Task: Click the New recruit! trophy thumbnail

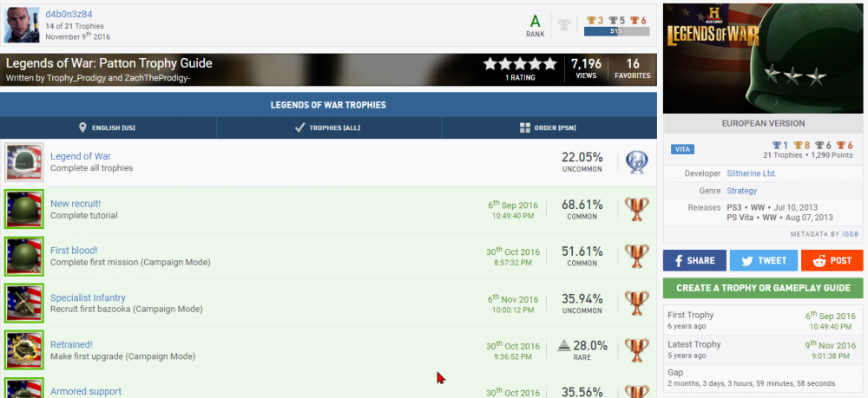Action: coord(24,209)
